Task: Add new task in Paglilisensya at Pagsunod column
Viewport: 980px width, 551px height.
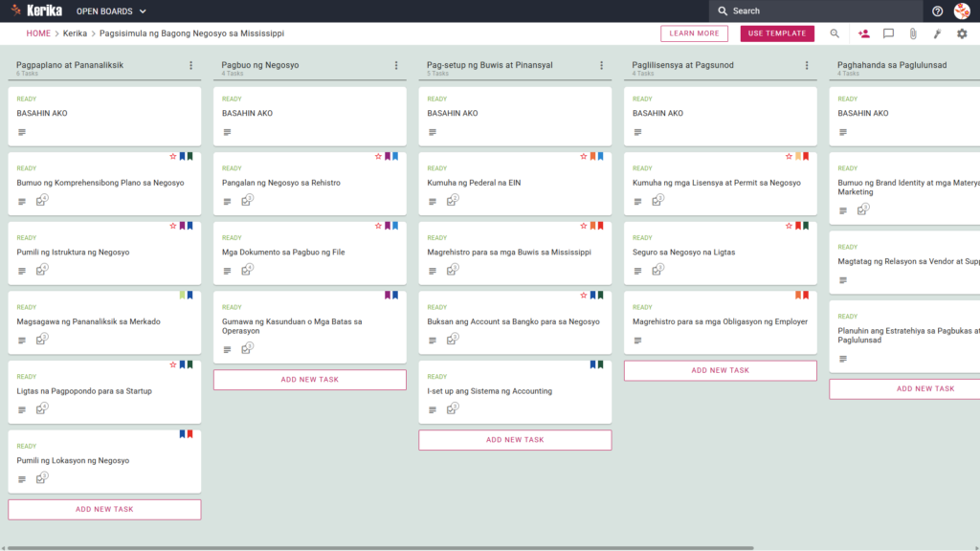Action: [x=720, y=370]
